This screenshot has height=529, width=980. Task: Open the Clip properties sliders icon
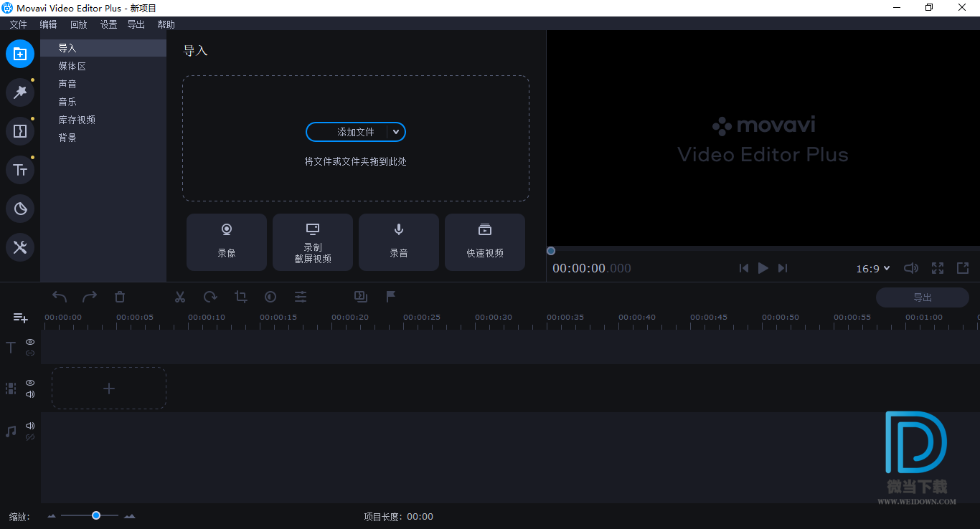pos(301,297)
